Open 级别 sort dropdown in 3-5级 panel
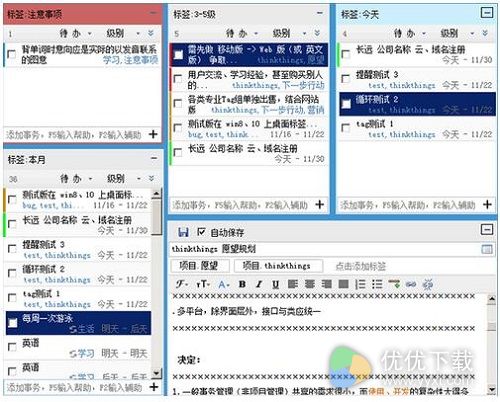This screenshot has height=402, width=500. (289, 33)
